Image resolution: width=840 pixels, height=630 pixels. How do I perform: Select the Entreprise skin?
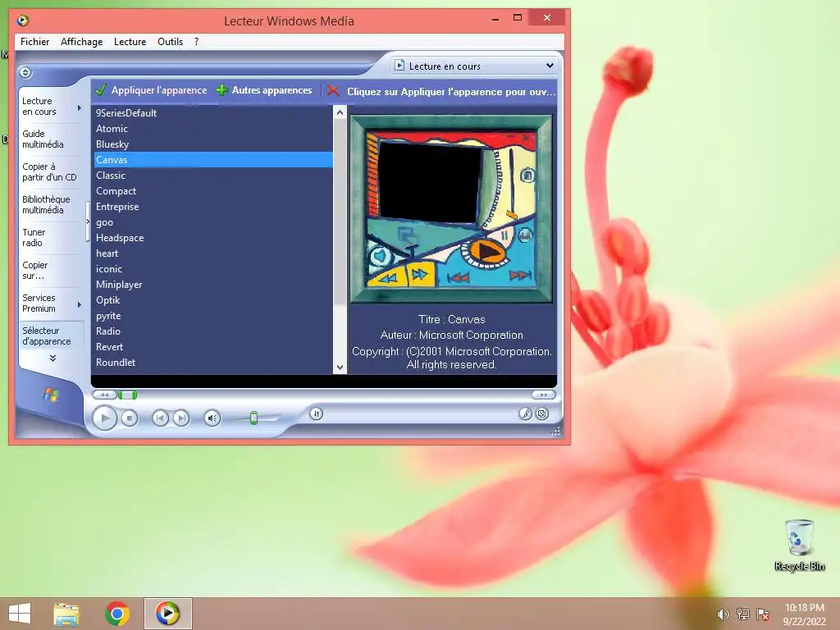tap(213, 206)
